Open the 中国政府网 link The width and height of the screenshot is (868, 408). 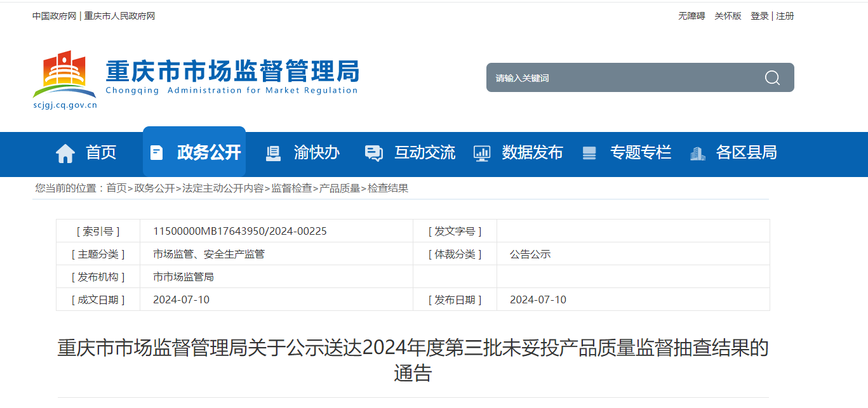(x=55, y=16)
